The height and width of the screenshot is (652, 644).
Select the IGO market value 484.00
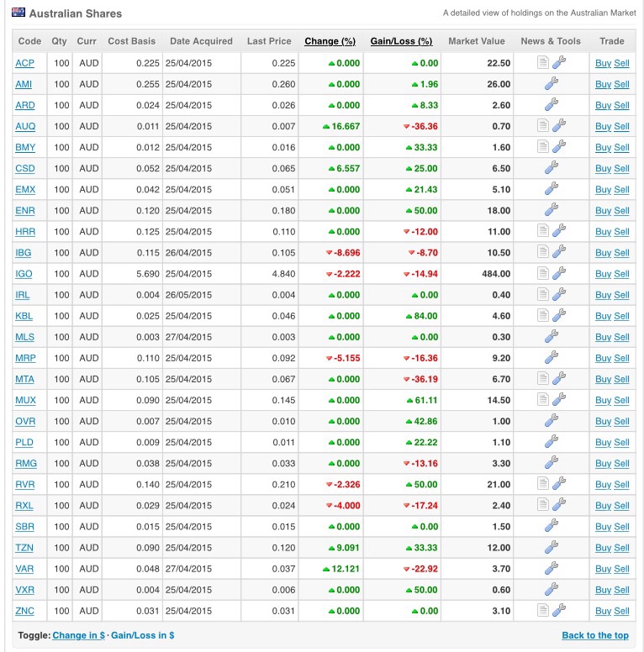(x=496, y=274)
